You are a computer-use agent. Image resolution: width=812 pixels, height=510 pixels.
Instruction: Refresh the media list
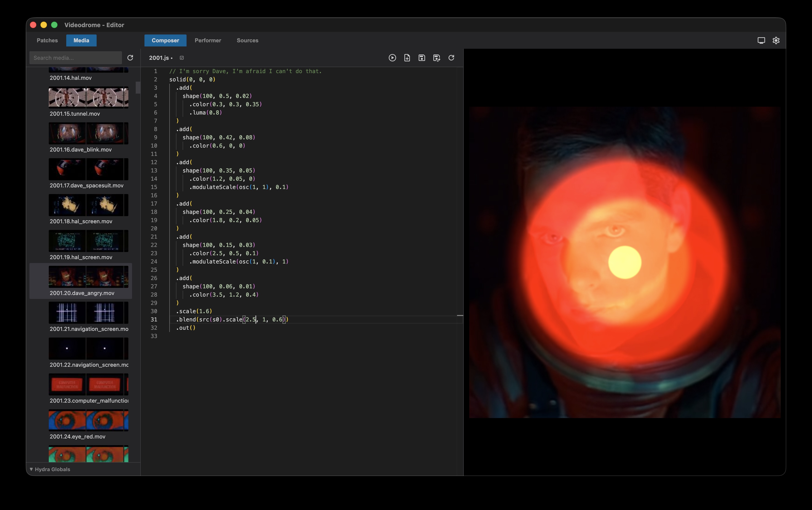tap(130, 58)
